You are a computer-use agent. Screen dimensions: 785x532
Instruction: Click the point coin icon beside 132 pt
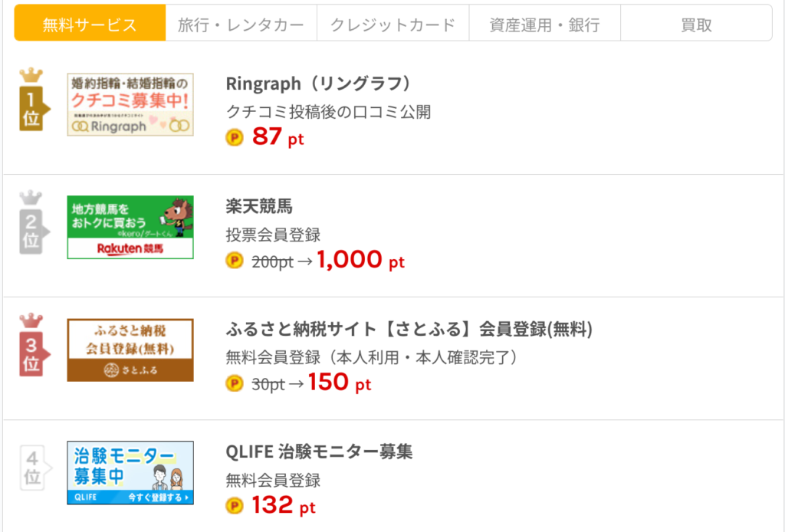235,506
